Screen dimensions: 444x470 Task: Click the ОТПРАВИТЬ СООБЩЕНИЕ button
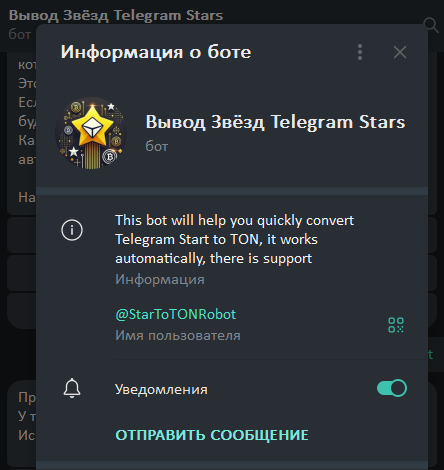(212, 435)
